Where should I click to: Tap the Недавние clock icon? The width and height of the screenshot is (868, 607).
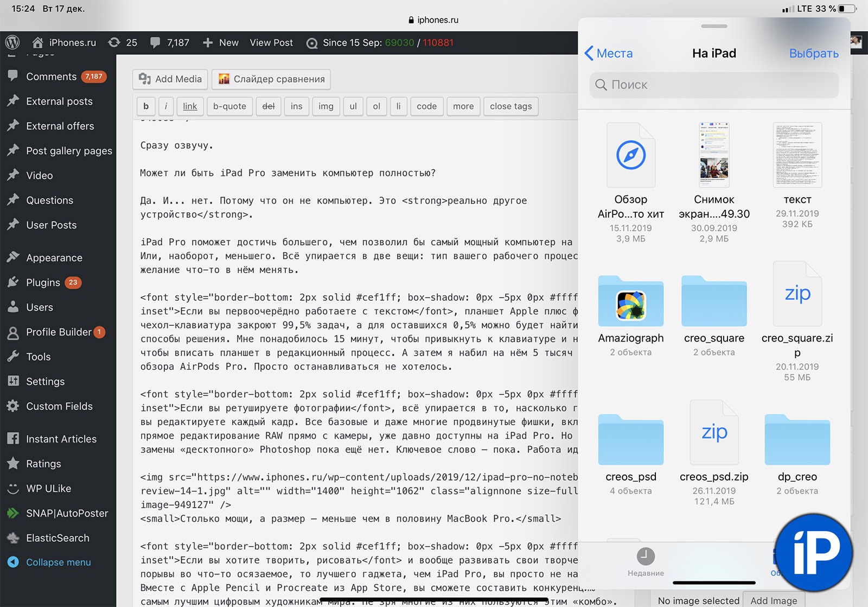pyautogui.click(x=646, y=556)
